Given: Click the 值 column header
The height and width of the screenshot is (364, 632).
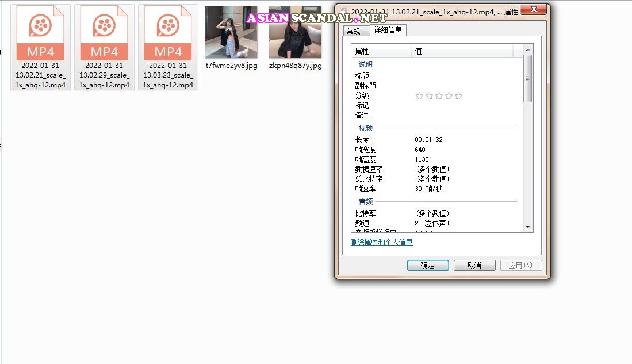Looking at the screenshot, I should [x=462, y=51].
